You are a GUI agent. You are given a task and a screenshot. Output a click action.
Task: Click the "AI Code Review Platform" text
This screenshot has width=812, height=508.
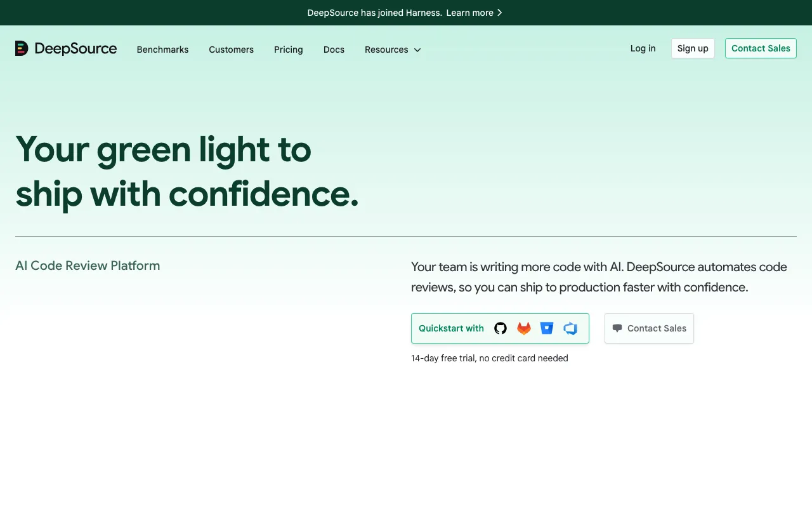[88, 265]
